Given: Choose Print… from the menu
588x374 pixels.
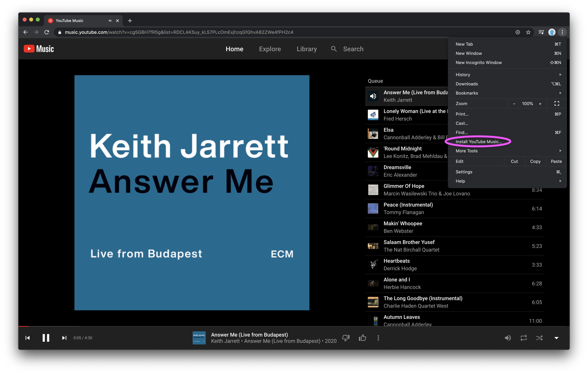Looking at the screenshot, I should [507, 114].
